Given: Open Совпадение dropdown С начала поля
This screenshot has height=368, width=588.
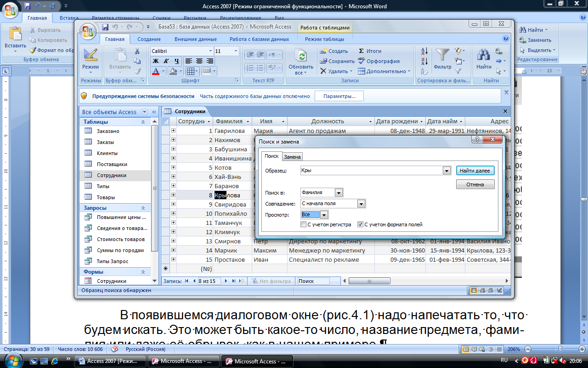Looking at the screenshot, I should click(361, 204).
